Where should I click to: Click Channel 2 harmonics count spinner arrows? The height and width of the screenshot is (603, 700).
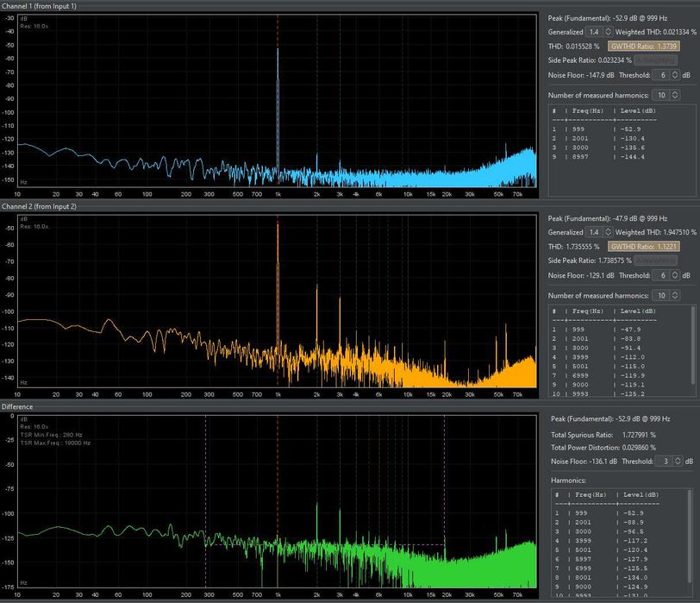pos(675,296)
